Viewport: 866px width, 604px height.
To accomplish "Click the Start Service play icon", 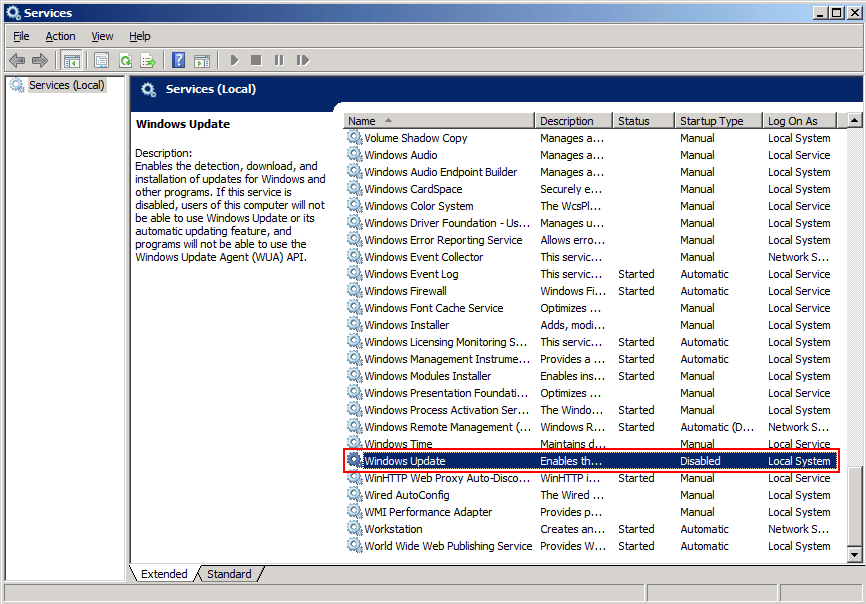I will (x=234, y=60).
